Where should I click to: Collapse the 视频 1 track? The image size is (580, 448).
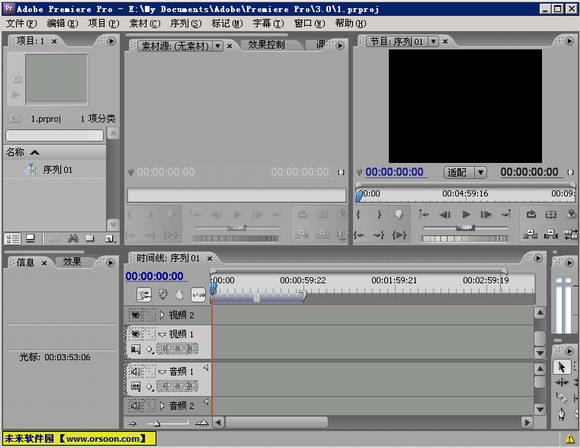(162, 335)
